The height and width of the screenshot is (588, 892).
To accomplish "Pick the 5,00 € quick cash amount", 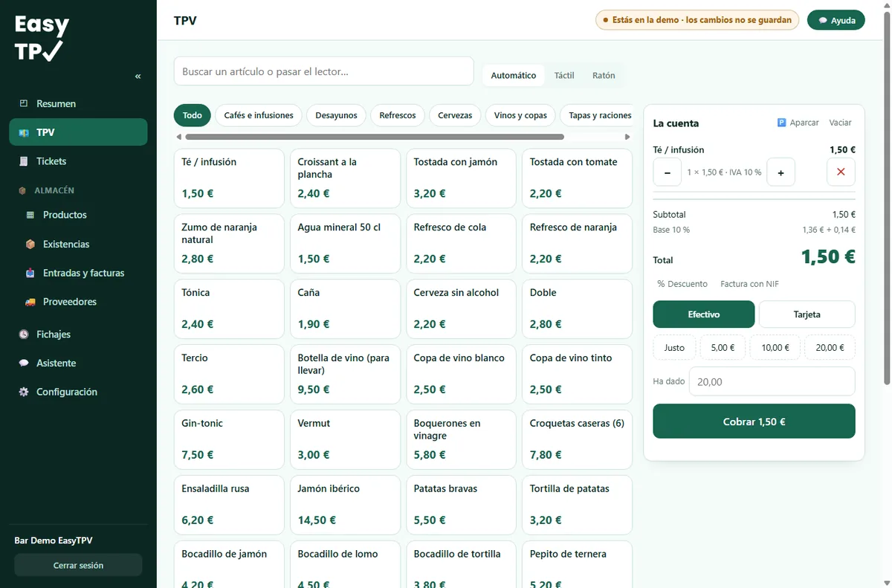I will tap(723, 347).
